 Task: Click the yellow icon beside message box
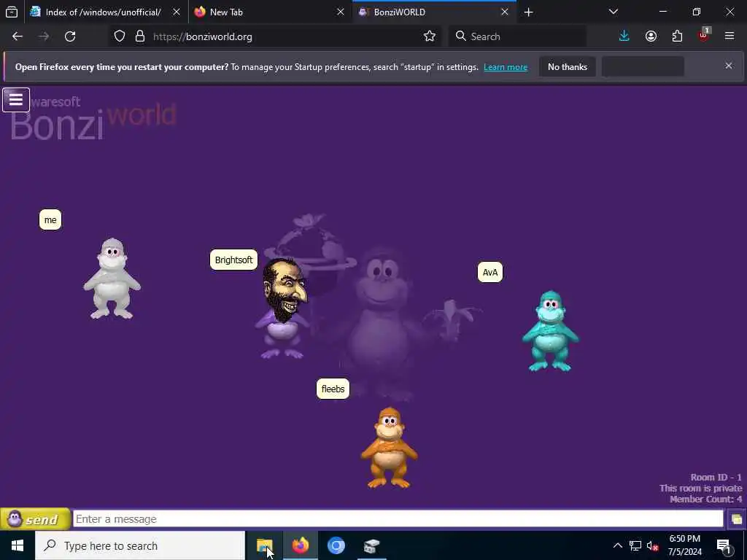coord(736,519)
